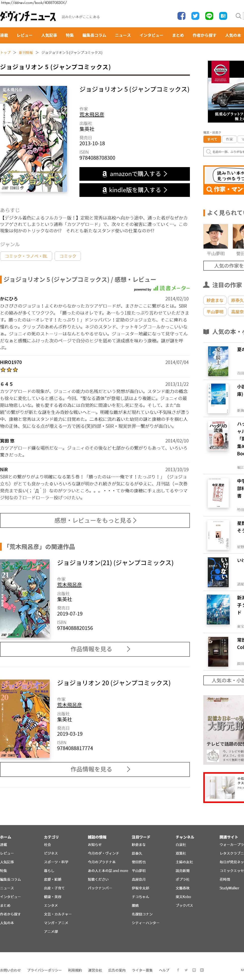Open the LINE icon in header
Screen dimensions: 244x980
[209, 16]
